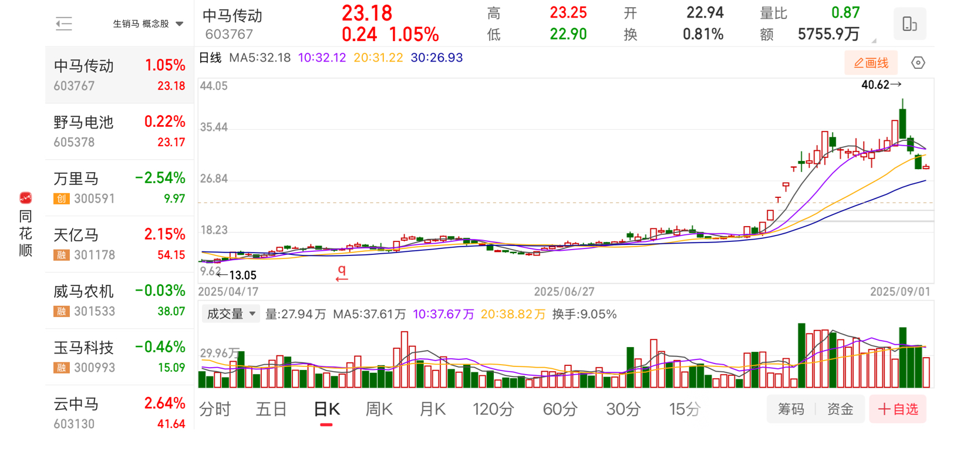
Task: Tap the 创 badge next to 万里马
Action: point(62,199)
